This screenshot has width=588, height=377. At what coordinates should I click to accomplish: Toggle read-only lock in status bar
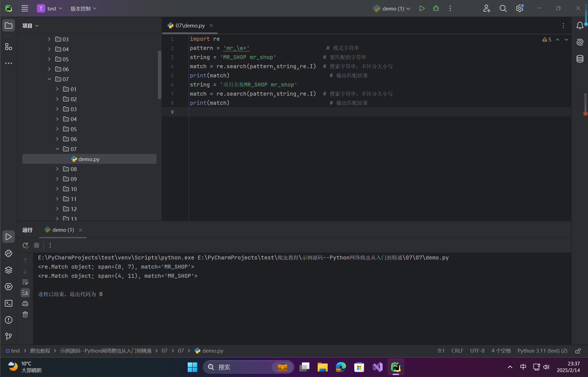point(578,351)
